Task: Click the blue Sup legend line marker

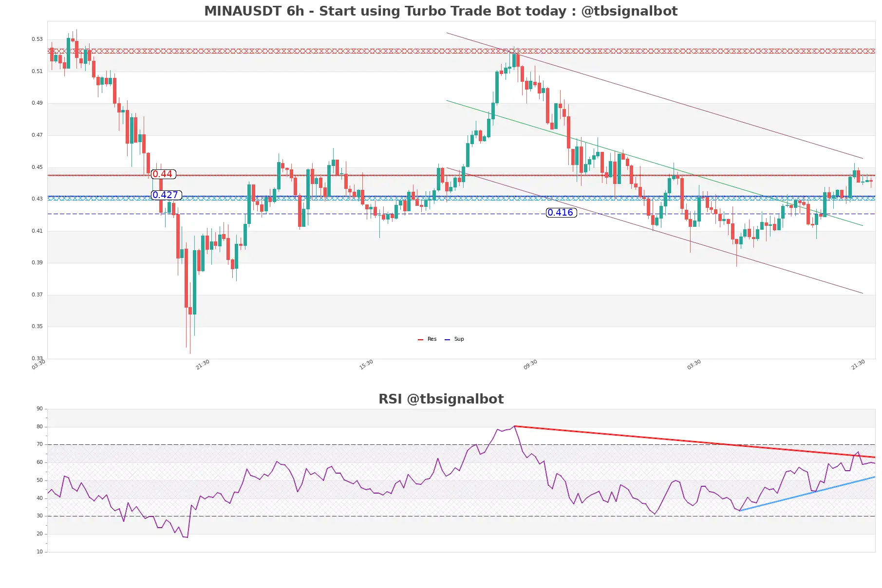Action: point(447,340)
